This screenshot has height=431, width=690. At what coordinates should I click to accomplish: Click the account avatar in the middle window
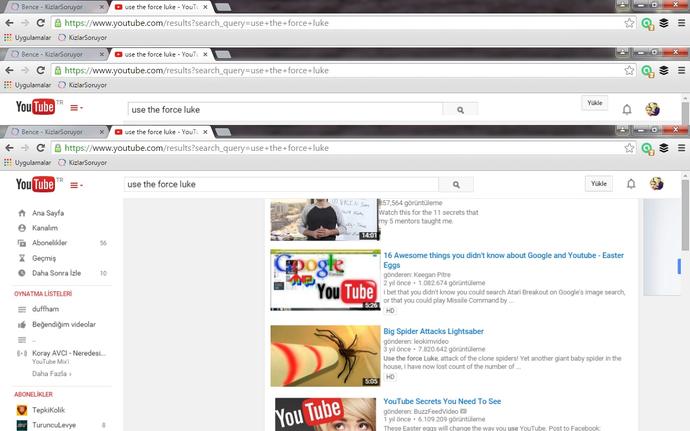pyautogui.click(x=652, y=109)
